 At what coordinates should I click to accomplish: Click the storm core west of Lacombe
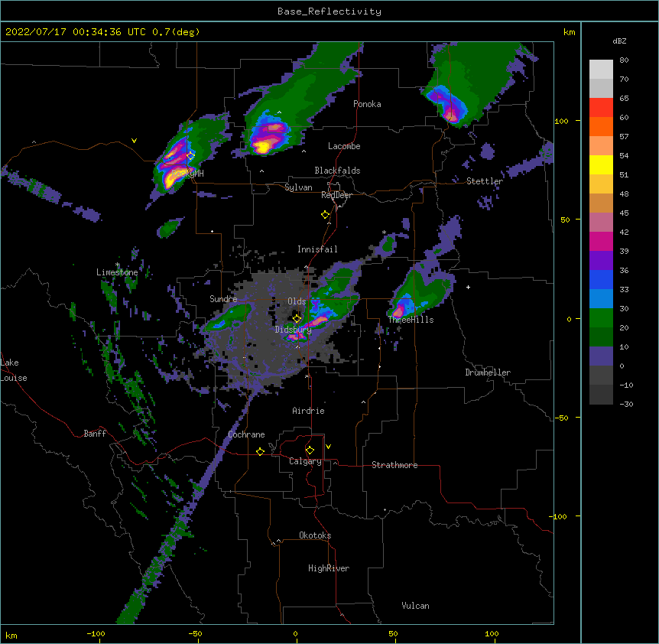tap(263, 147)
